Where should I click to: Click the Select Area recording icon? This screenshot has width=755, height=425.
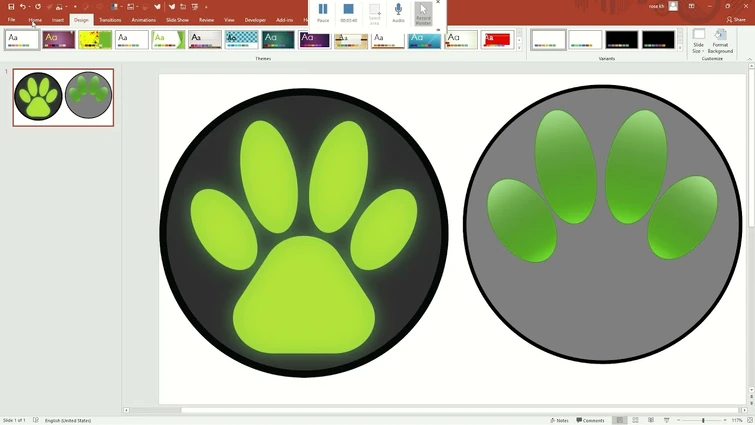point(374,13)
